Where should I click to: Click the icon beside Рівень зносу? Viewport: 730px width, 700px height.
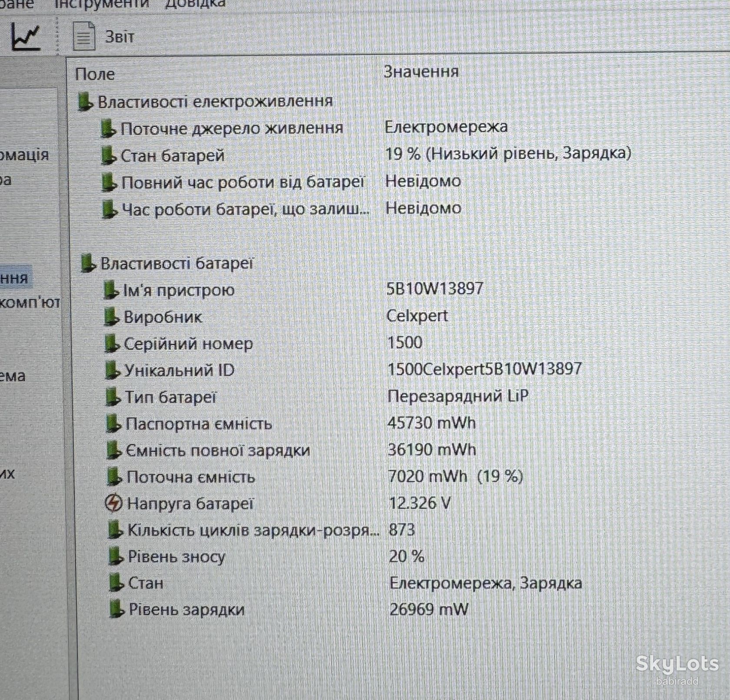coord(116,557)
